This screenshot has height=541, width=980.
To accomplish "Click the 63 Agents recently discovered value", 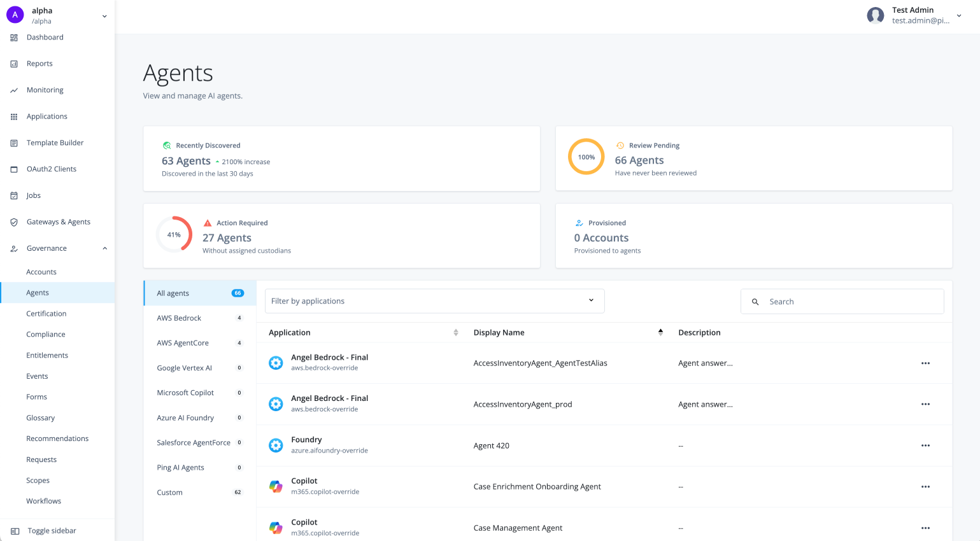I will click(x=186, y=161).
